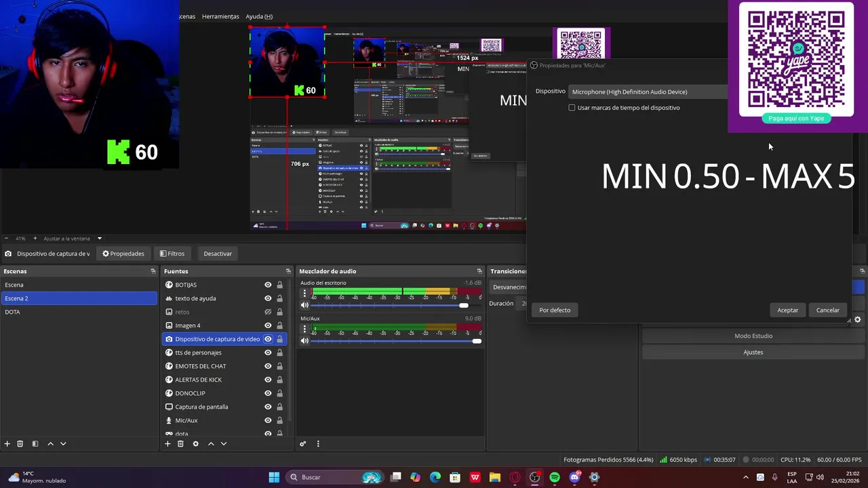Screen dimensions: 868x488
Task: Open the Desvanecimiento transition dropdown
Action: 509,287
